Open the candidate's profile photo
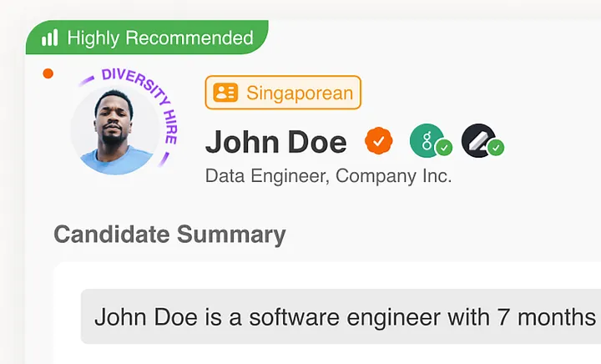This screenshot has width=601, height=364. [114, 129]
